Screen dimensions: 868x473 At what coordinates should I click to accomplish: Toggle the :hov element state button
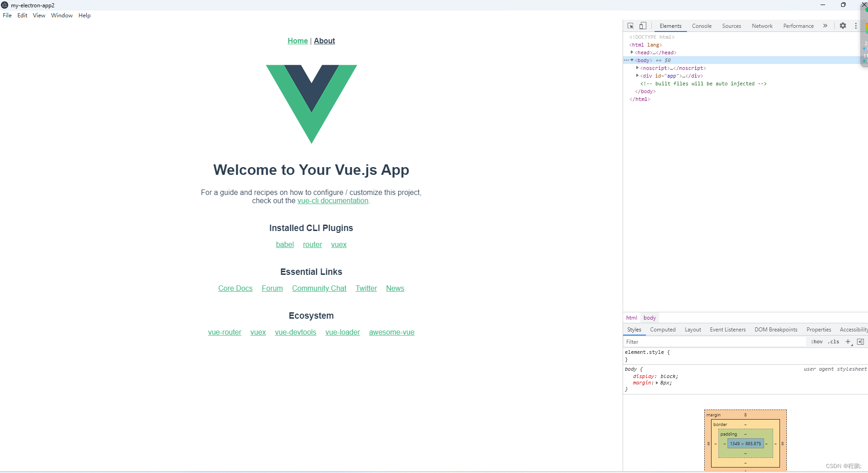[816, 342]
